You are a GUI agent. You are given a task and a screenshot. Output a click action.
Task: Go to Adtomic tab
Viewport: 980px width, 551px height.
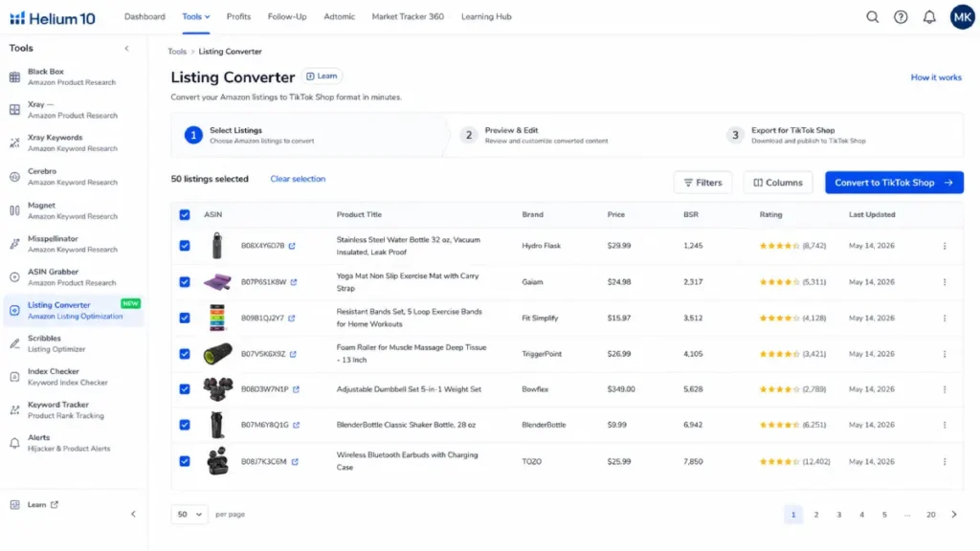point(339,17)
